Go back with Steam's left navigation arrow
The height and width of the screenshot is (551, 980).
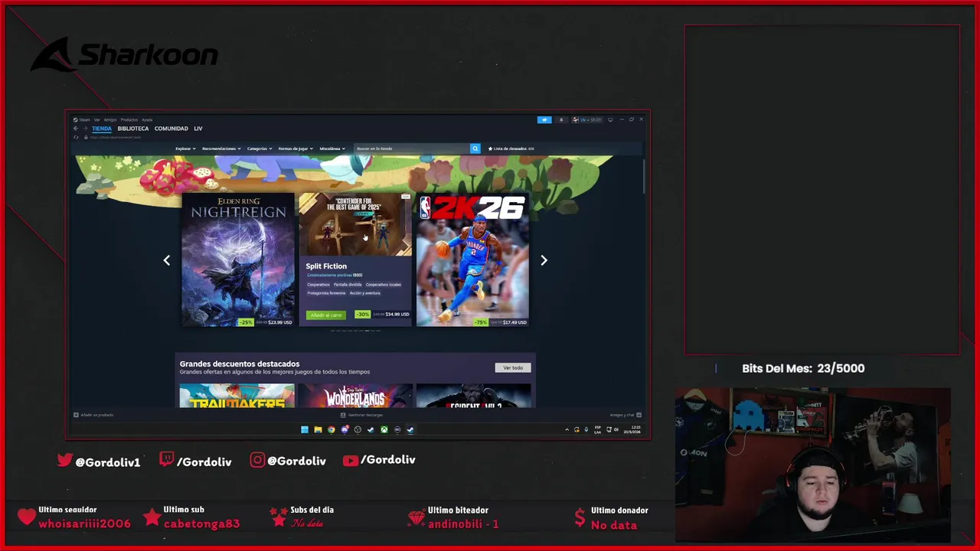(x=76, y=129)
